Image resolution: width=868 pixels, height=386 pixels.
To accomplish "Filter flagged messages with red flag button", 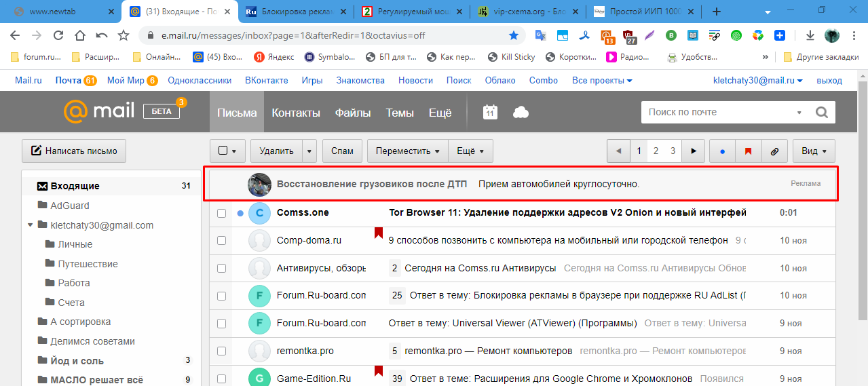I will 749,151.
